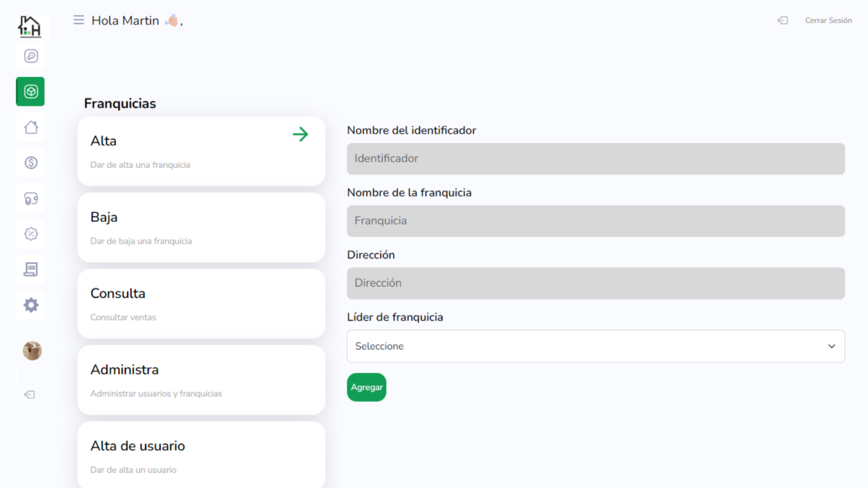The image size is (868, 488).
Task: Expand the Líder de franquicia dropdown
Action: [x=595, y=346]
